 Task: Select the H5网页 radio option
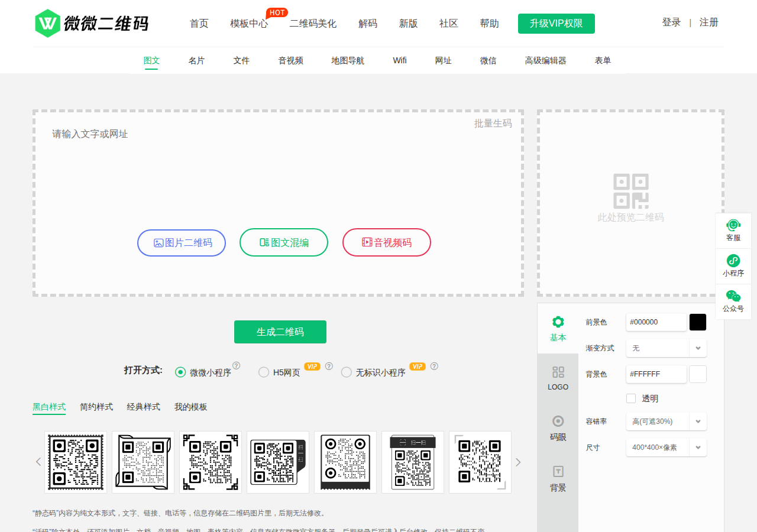pos(264,372)
